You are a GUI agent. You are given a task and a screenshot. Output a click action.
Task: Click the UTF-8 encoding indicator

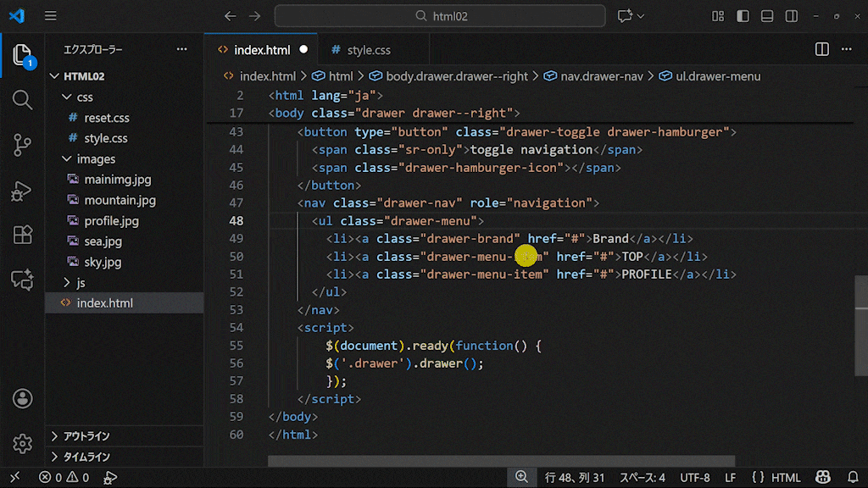[694, 478]
